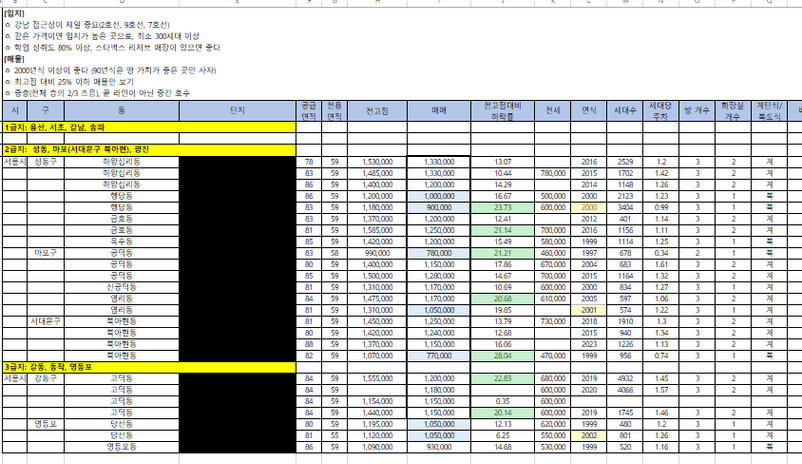Select the 세대당 주차 value 1.61

tap(660, 264)
